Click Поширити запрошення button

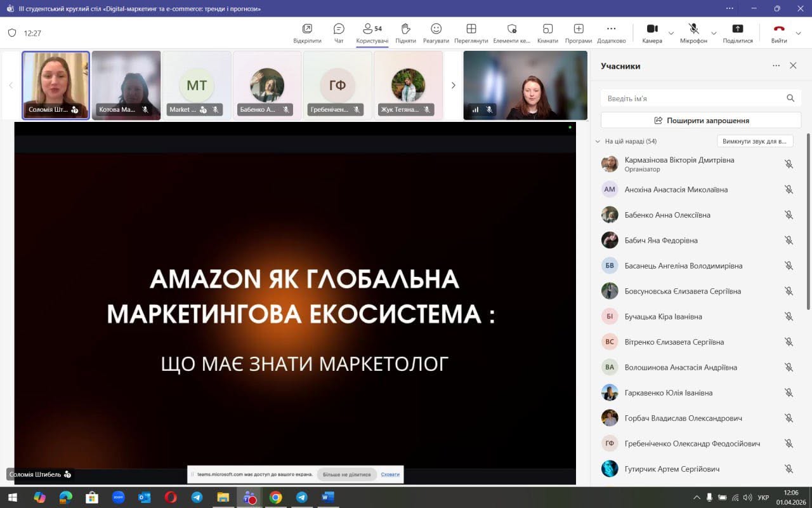(x=701, y=120)
